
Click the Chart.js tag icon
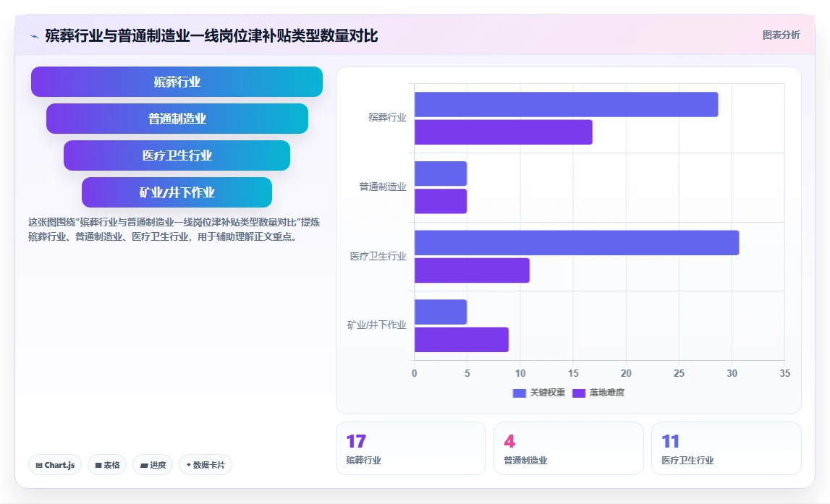pos(39,466)
